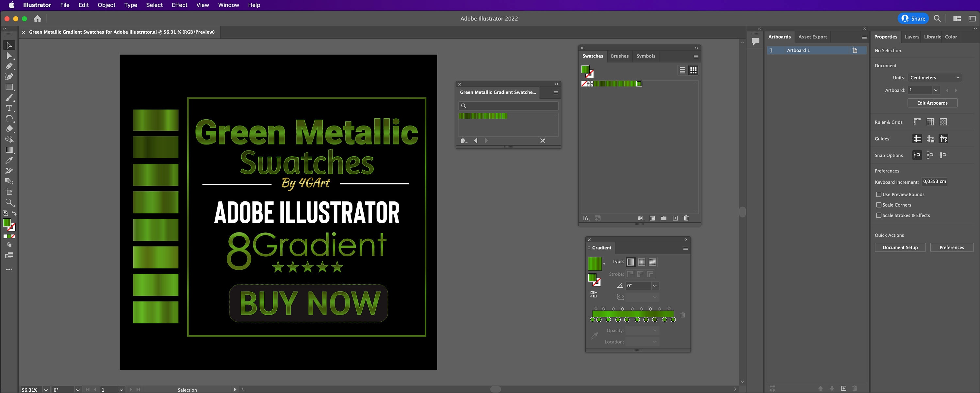This screenshot has width=980, height=393.
Task: Switch to the Brushes tab
Action: tap(620, 56)
